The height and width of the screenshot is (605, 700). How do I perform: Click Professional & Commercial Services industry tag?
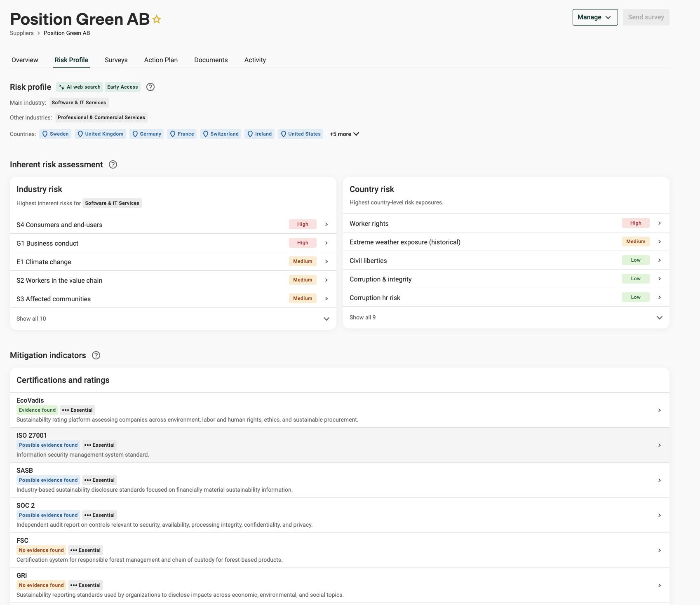point(101,117)
